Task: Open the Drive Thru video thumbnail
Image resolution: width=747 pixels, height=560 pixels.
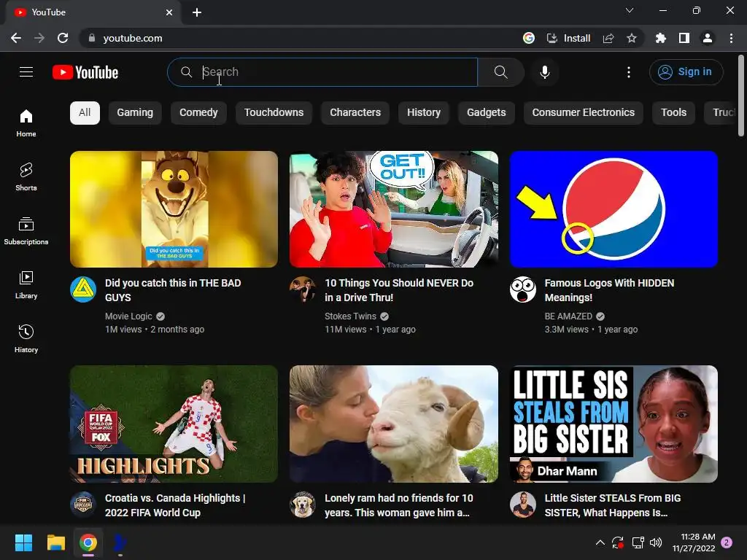Action: [x=393, y=209]
